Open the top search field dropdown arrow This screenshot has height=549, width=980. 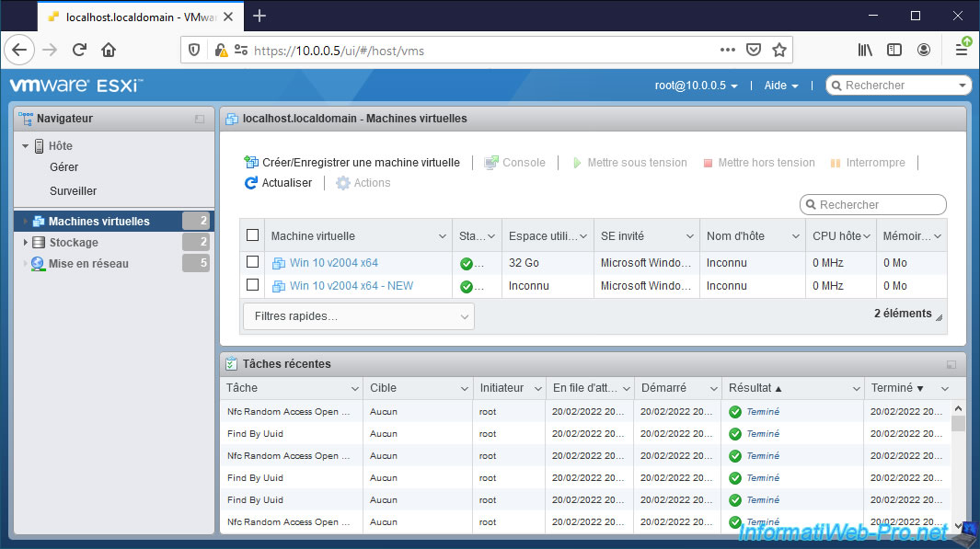pos(962,86)
